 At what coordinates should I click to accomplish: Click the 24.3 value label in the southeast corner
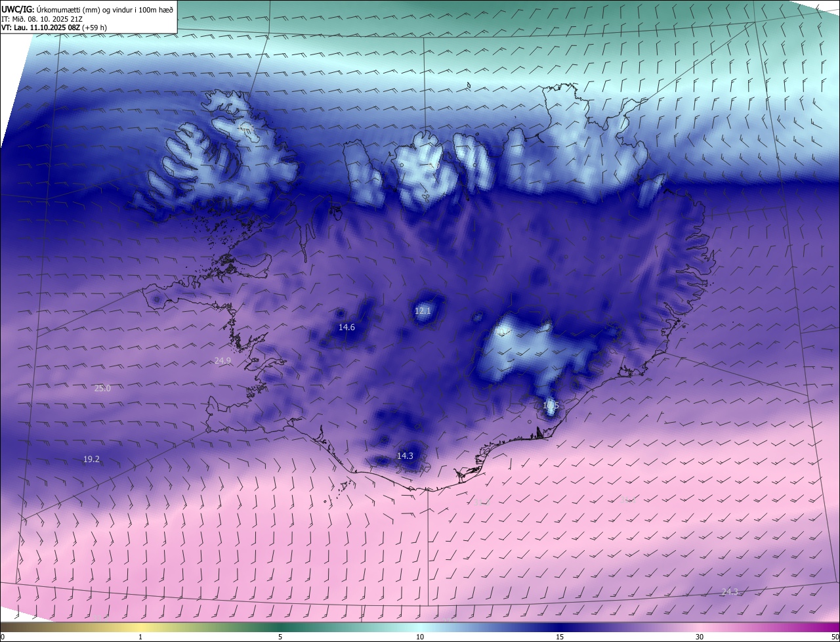pyautogui.click(x=729, y=591)
